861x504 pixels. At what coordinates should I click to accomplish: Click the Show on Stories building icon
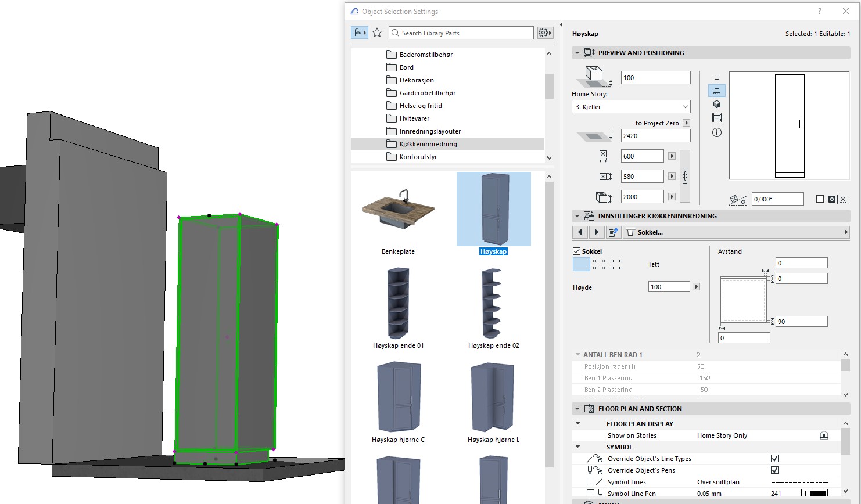click(823, 435)
